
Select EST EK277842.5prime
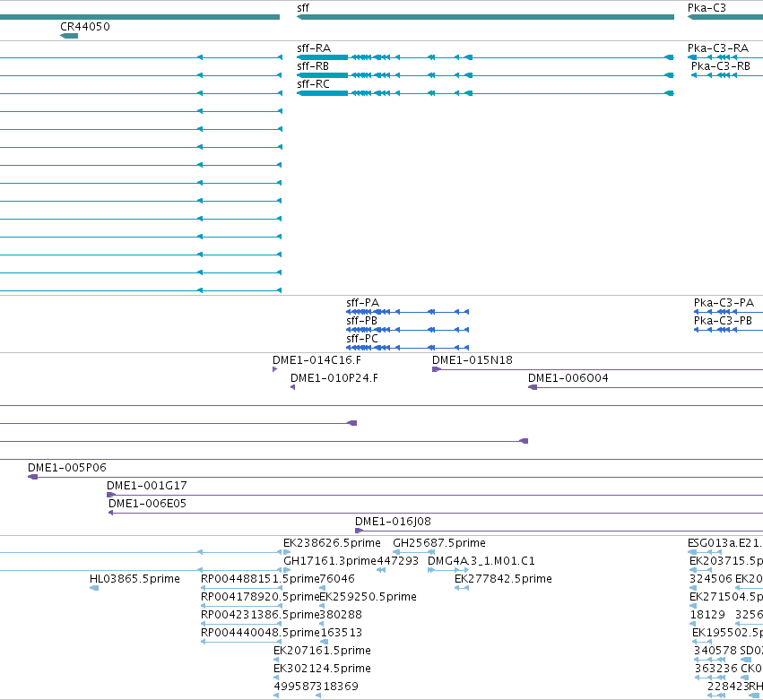462,588
